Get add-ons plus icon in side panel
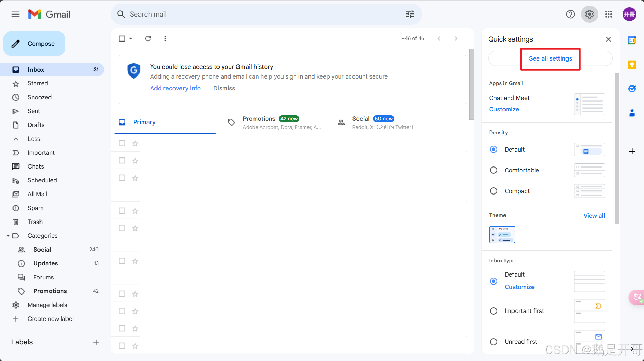 click(x=632, y=151)
